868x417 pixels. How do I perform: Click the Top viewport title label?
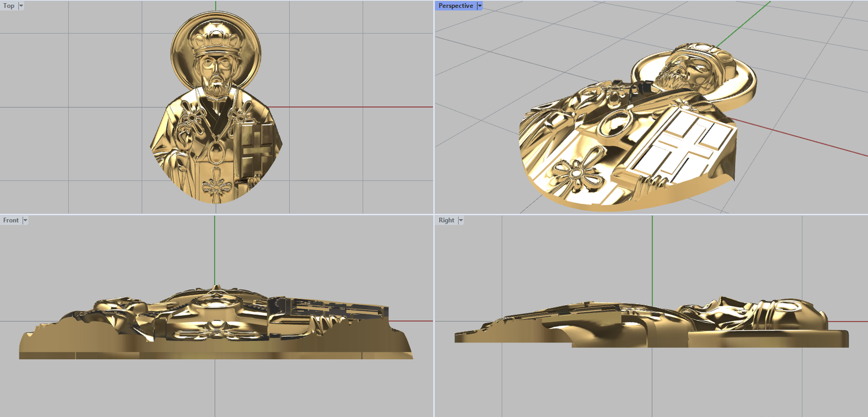click(x=9, y=6)
